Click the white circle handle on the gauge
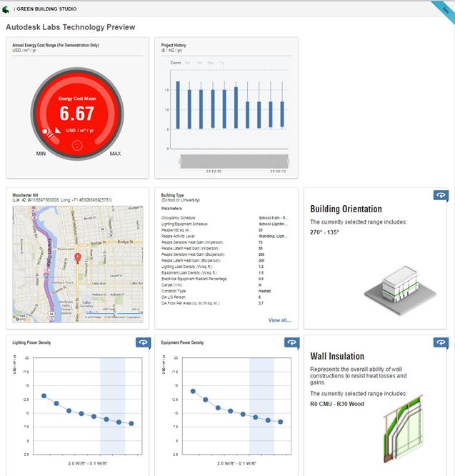This screenshot has width=455, height=476. [x=45, y=132]
